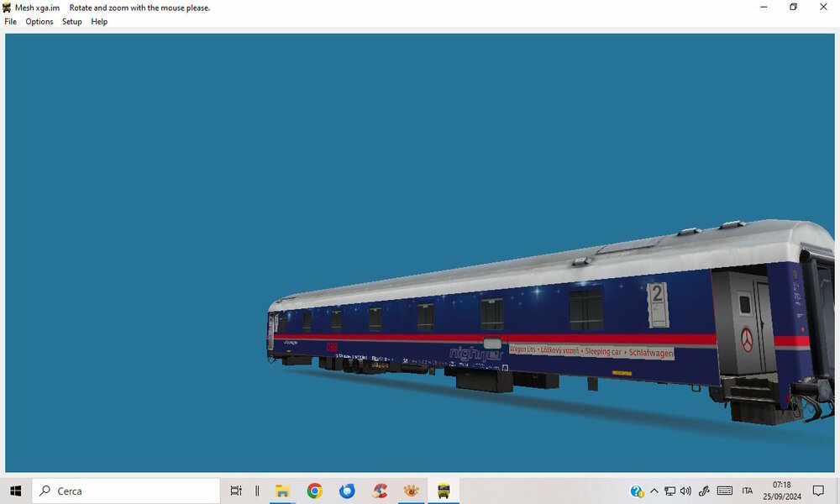Click the blue help tray icon with warning badge
The height and width of the screenshot is (504, 840).
click(637, 491)
